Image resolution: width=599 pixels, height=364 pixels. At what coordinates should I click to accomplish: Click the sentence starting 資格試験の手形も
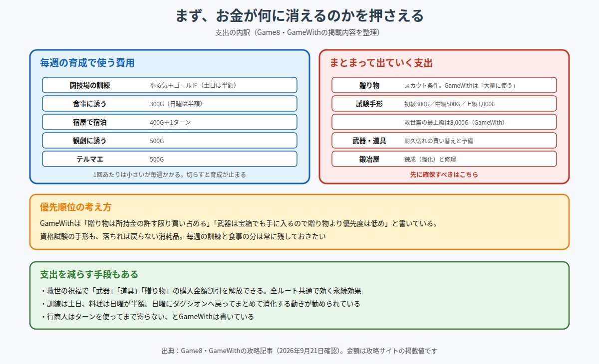(183, 236)
